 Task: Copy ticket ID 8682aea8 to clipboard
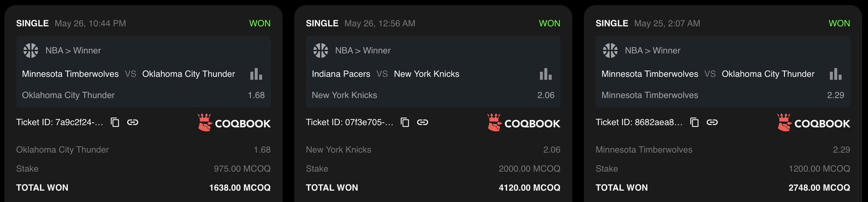694,122
